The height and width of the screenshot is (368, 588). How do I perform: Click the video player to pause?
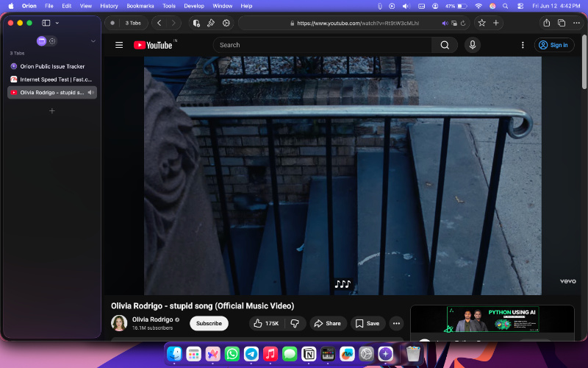click(343, 176)
